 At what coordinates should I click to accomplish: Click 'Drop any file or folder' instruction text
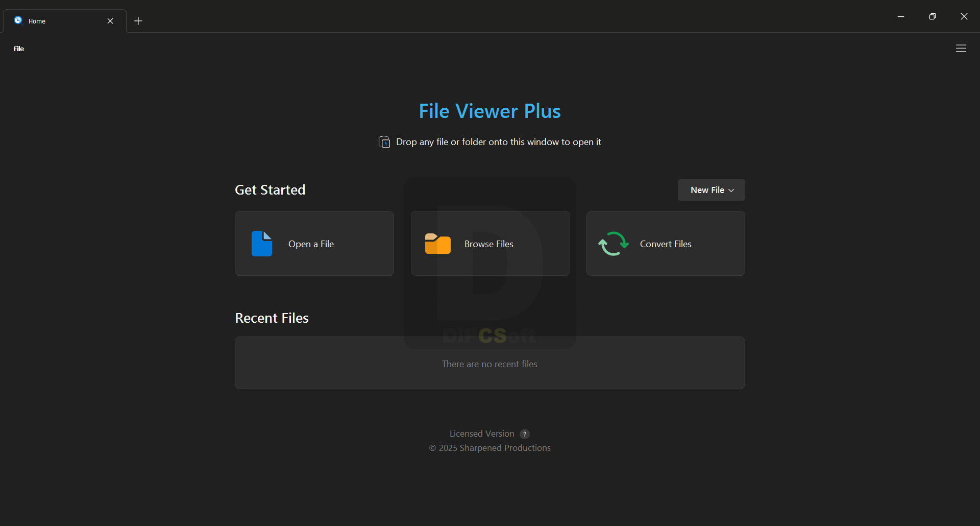coord(499,142)
